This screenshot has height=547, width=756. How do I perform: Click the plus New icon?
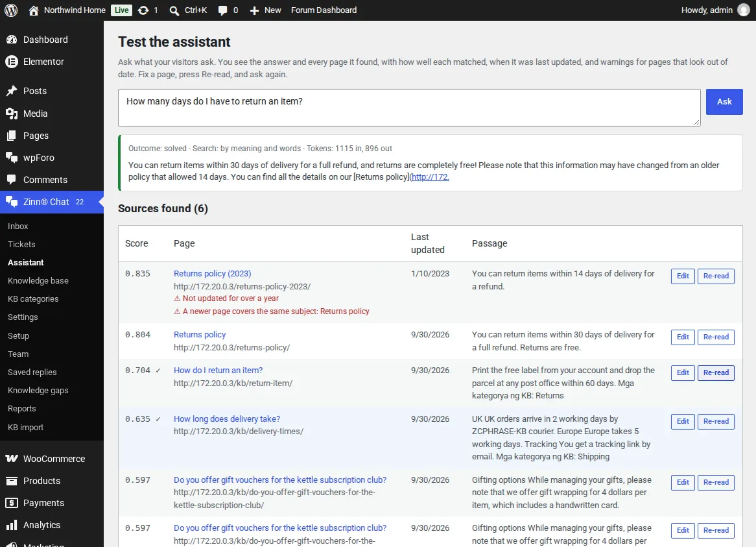254,10
